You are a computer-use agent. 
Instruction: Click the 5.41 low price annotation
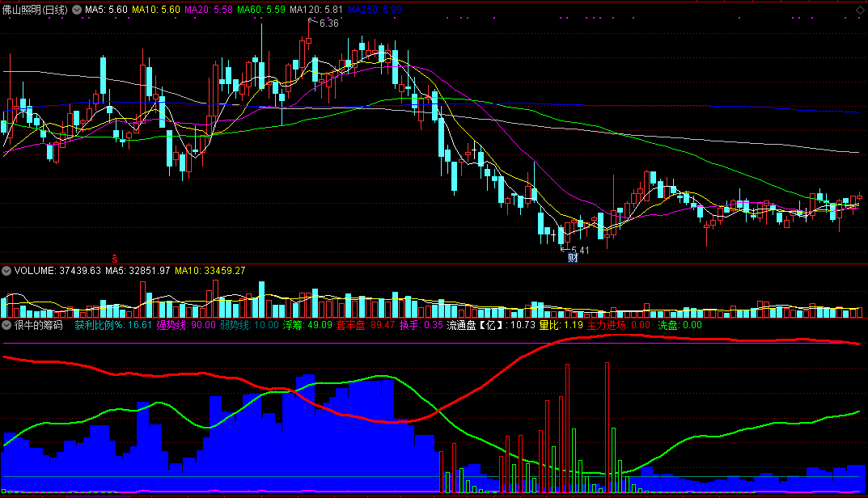(x=580, y=250)
